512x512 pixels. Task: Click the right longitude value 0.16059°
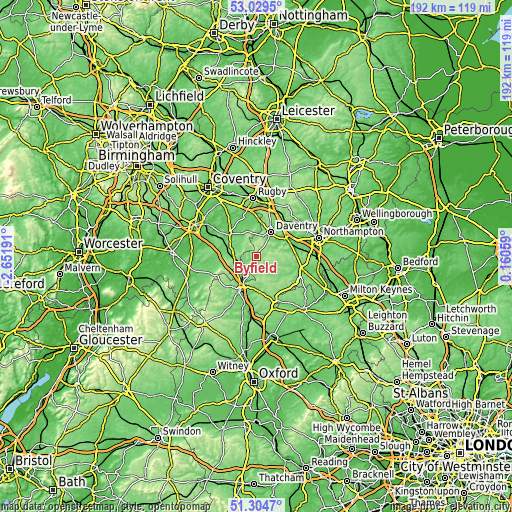[x=505, y=256]
